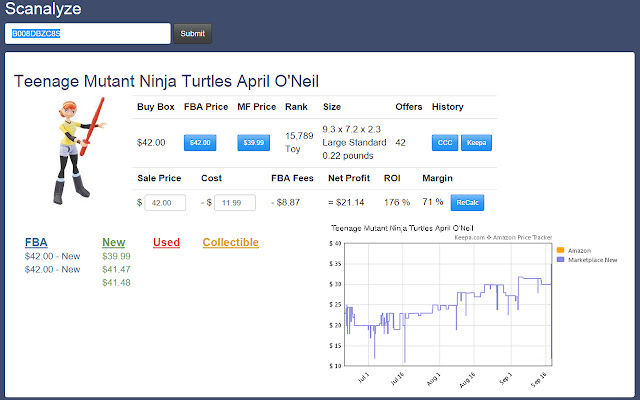This screenshot has width=640, height=400.
Task: Click the ReCalc button
Action: (x=467, y=202)
